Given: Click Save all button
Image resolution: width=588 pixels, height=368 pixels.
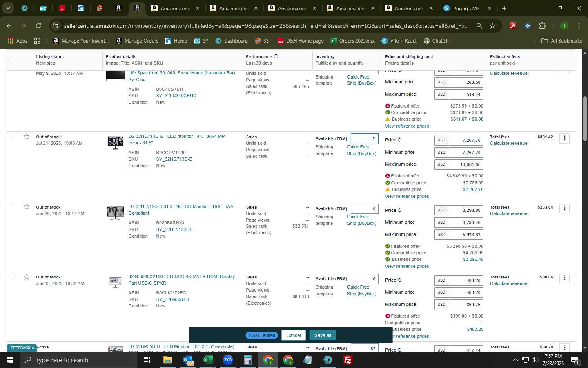Looking at the screenshot, I should pos(323,335).
